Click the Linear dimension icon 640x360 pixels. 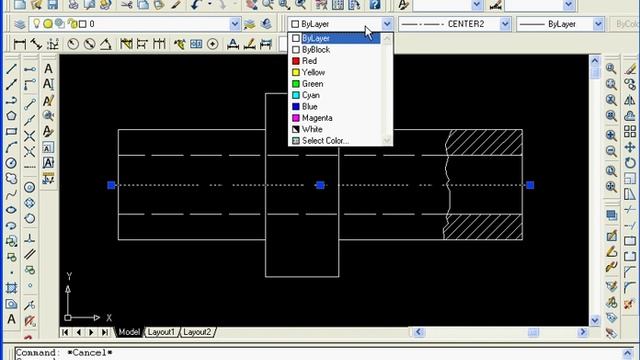20,44
